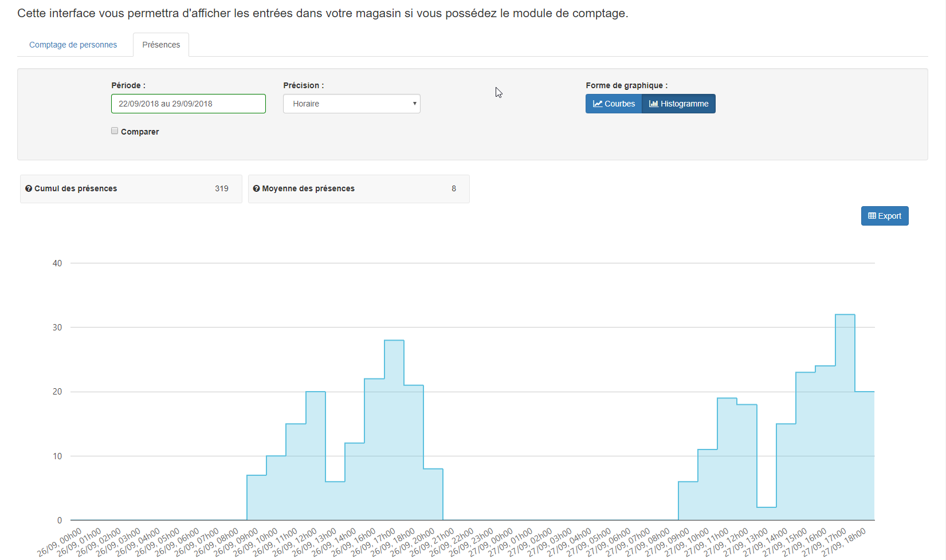
Task: Open the Période date range field
Action: 189,104
